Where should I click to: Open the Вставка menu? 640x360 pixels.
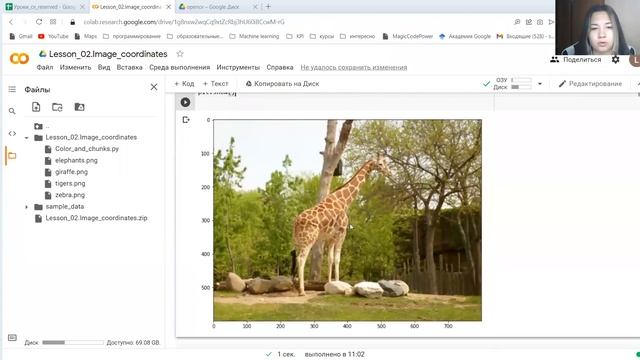click(129, 67)
